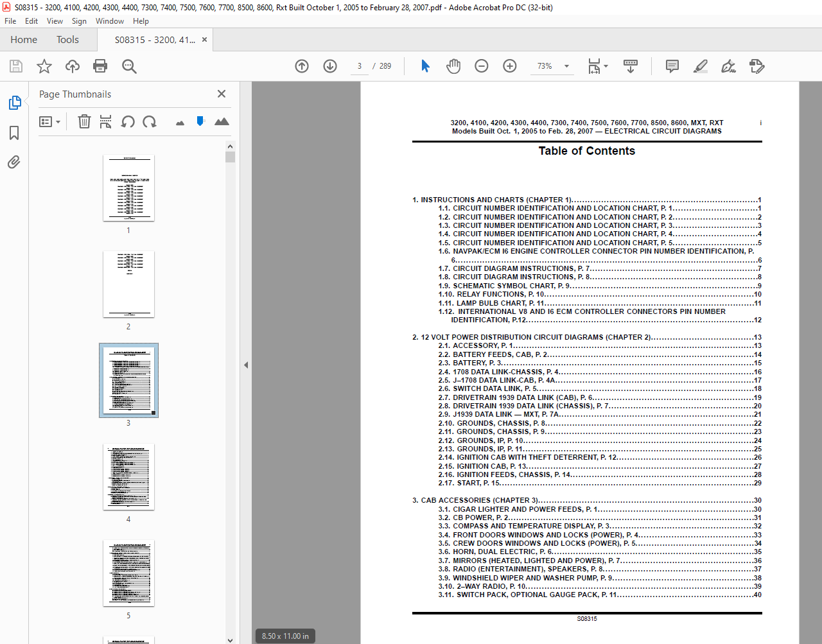Click '1.10. RELAY FUNCTIONS, P. 10' entry
The image size is (822, 644).
tap(600, 294)
